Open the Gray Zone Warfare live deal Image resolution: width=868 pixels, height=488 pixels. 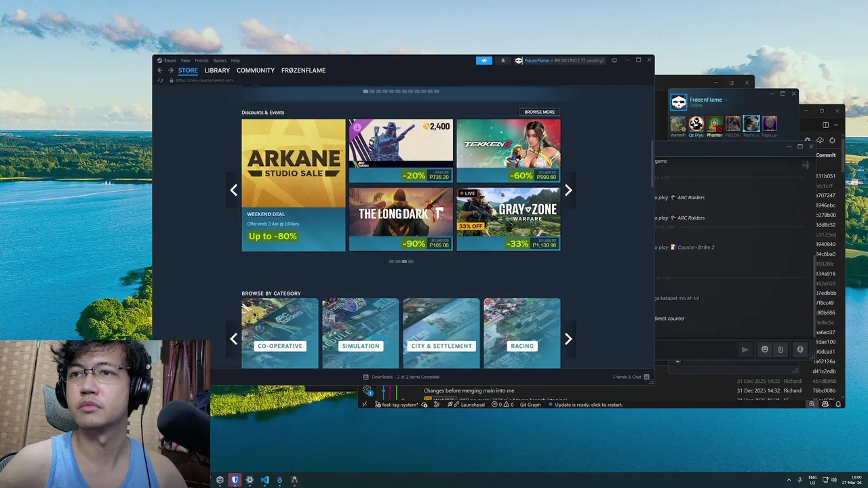(509, 219)
